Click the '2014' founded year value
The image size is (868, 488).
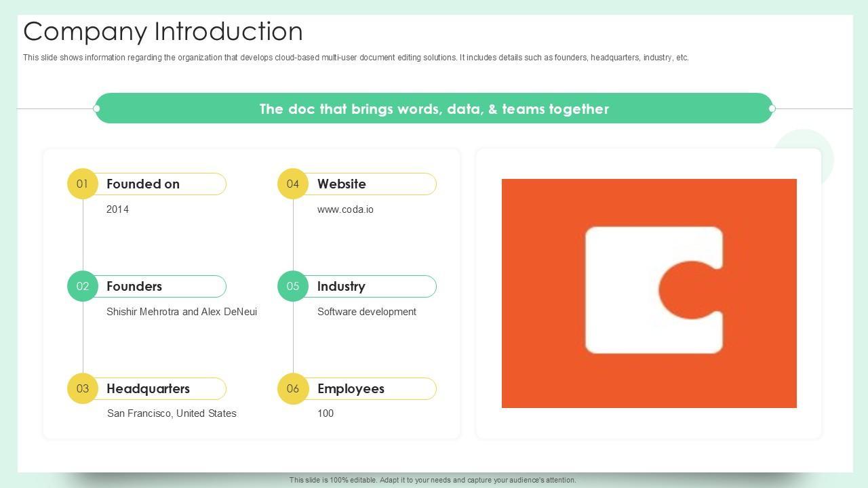[x=117, y=209]
